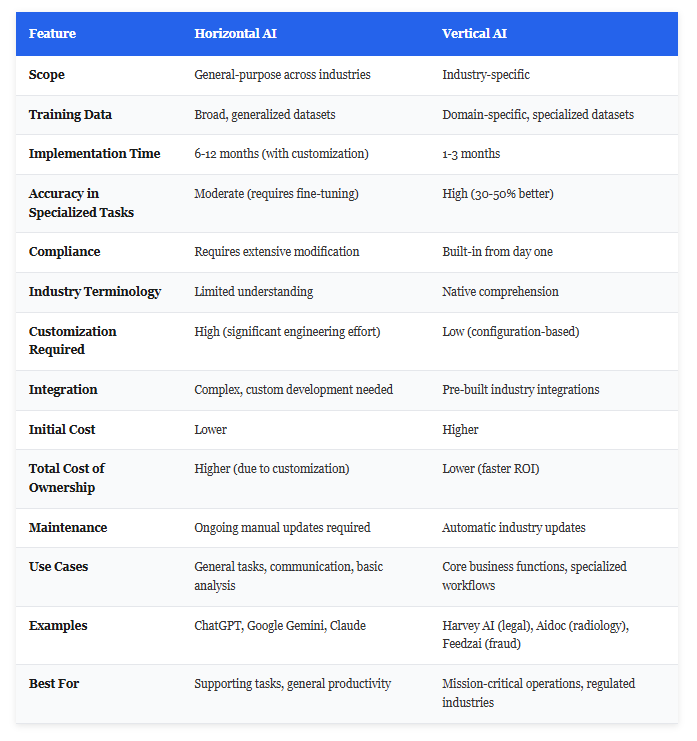The width and height of the screenshot is (697, 741).
Task: Select "Built-in from day one" cell
Action: [497, 252]
